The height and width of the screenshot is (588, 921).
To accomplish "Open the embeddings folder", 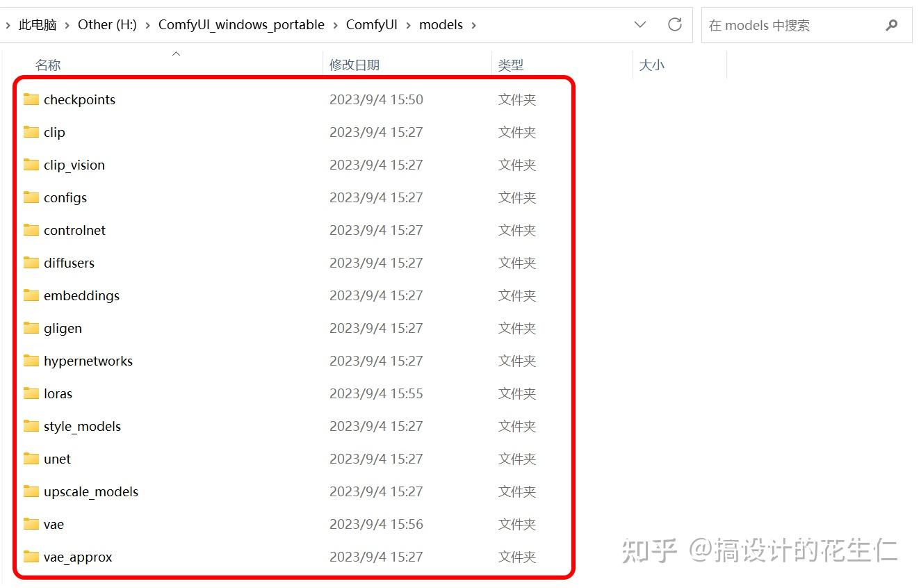I will point(81,295).
